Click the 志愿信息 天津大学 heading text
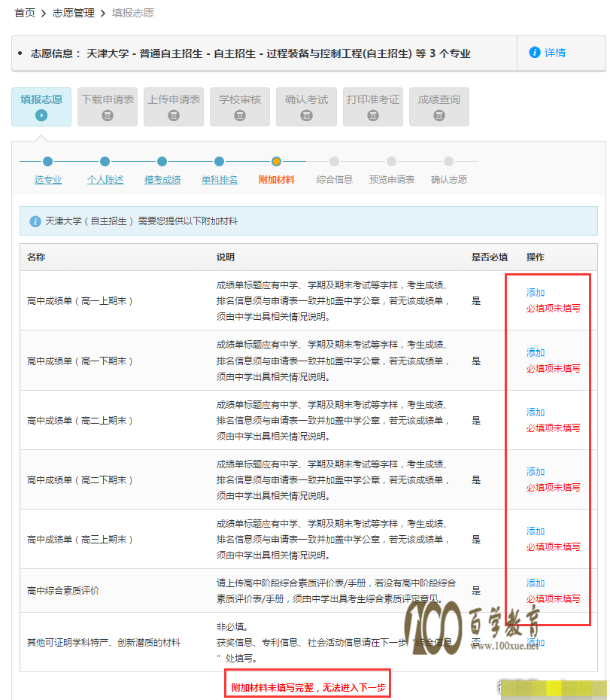Viewport: 610px width, 700px height. pyautogui.click(x=250, y=53)
